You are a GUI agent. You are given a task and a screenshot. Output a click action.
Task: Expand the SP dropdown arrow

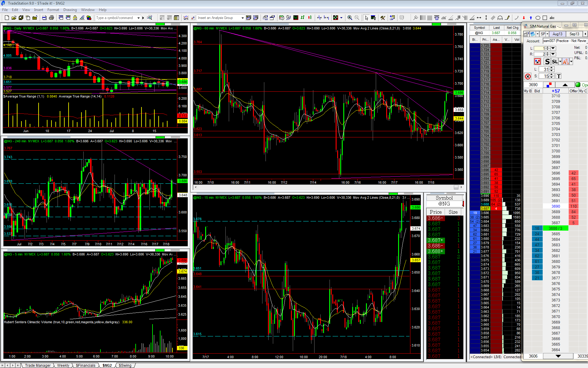coord(547,34)
